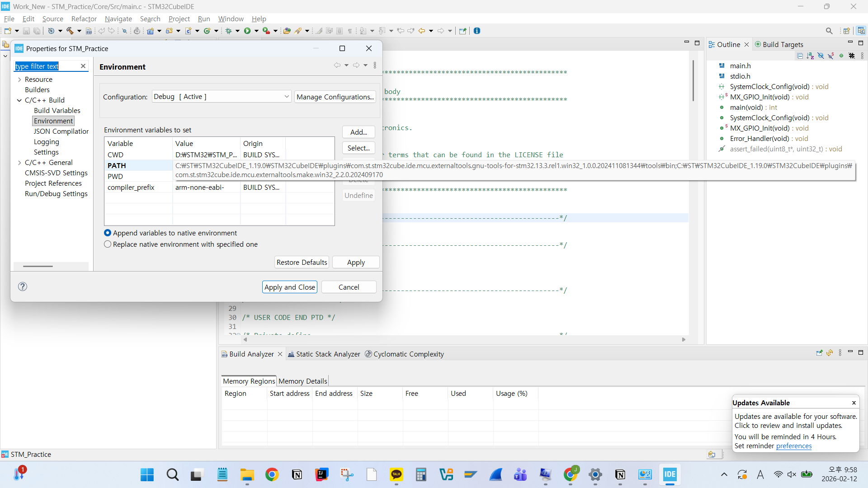Open the Project menu

coord(179,19)
